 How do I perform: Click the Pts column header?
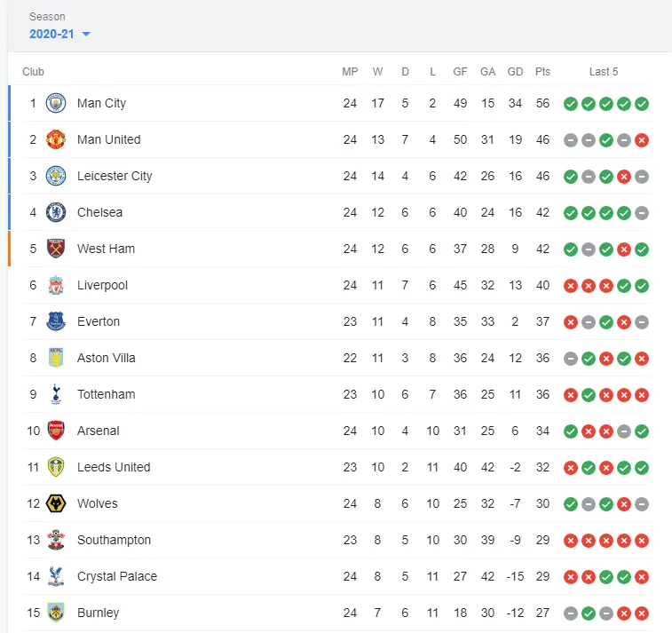(542, 72)
